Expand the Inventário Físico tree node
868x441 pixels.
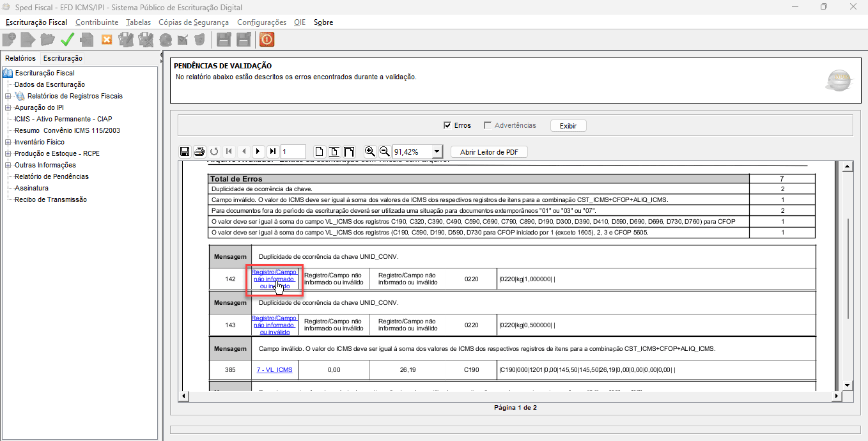pos(8,142)
